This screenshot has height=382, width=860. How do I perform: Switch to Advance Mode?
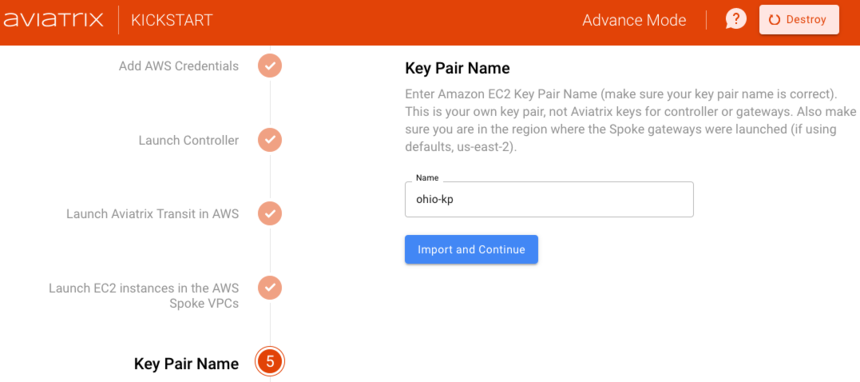[x=634, y=20]
